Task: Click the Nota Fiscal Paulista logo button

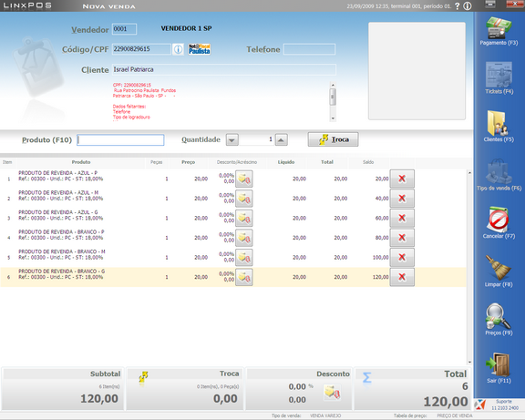Action: pos(200,49)
